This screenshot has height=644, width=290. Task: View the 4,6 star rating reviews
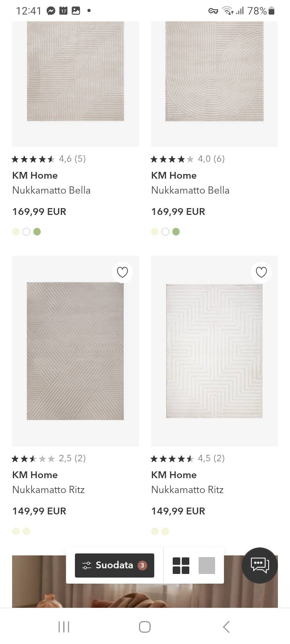[x=49, y=159]
